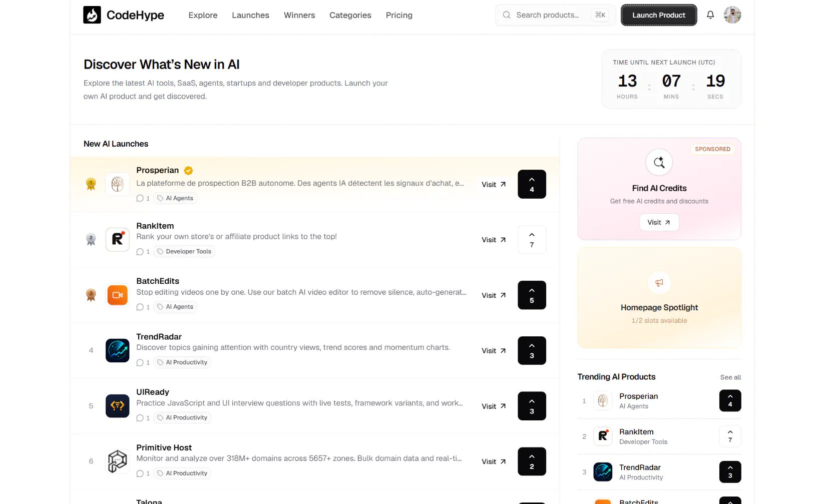
Task: Click the Find AI Credits magnifier icon
Action: tap(659, 162)
